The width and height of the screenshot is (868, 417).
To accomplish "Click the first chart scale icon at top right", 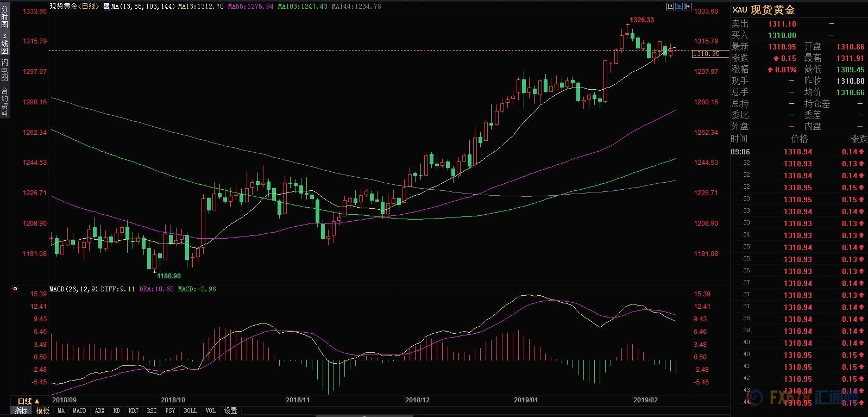I will (670, 7).
